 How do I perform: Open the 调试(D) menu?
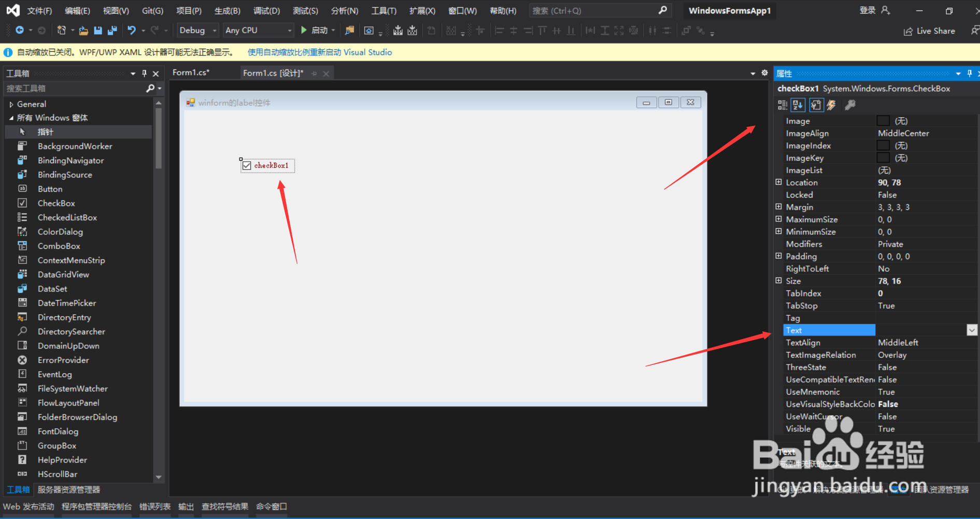pos(266,11)
